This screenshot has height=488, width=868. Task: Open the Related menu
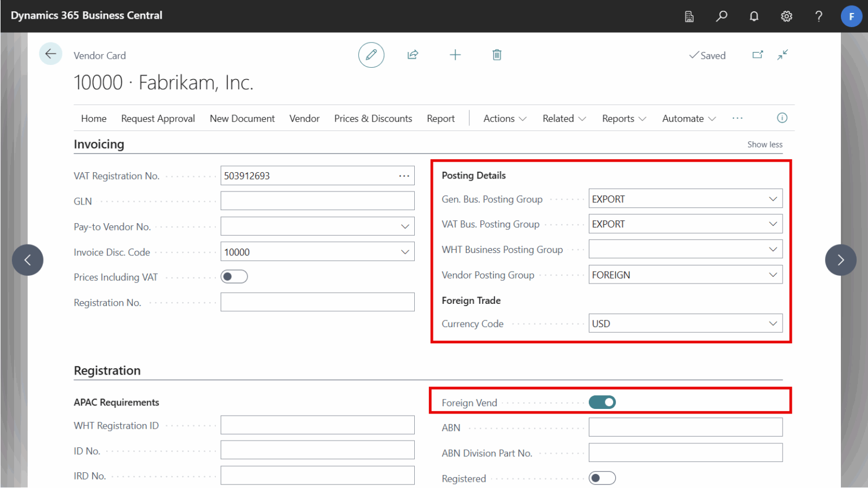point(564,119)
